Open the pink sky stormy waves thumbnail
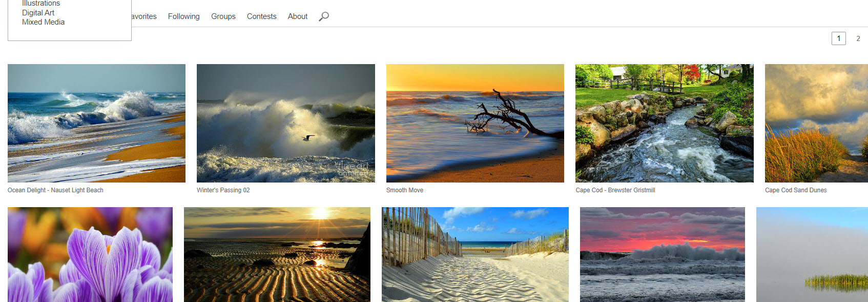The image size is (868, 302). 663,254
